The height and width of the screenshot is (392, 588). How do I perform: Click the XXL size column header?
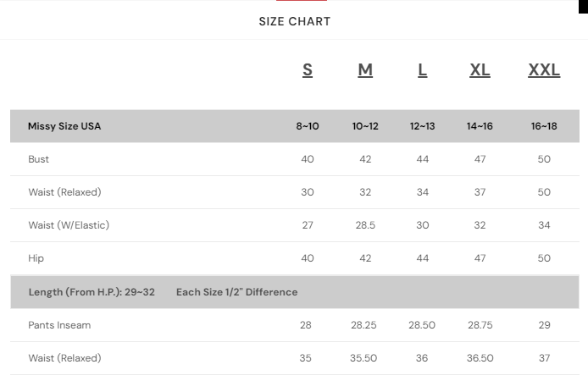coord(544,69)
